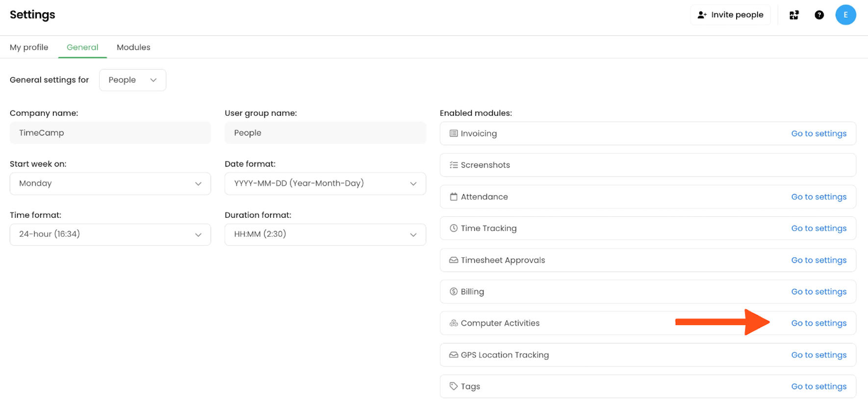Open the help question mark icon
This screenshot has height=404, width=868.
click(819, 15)
